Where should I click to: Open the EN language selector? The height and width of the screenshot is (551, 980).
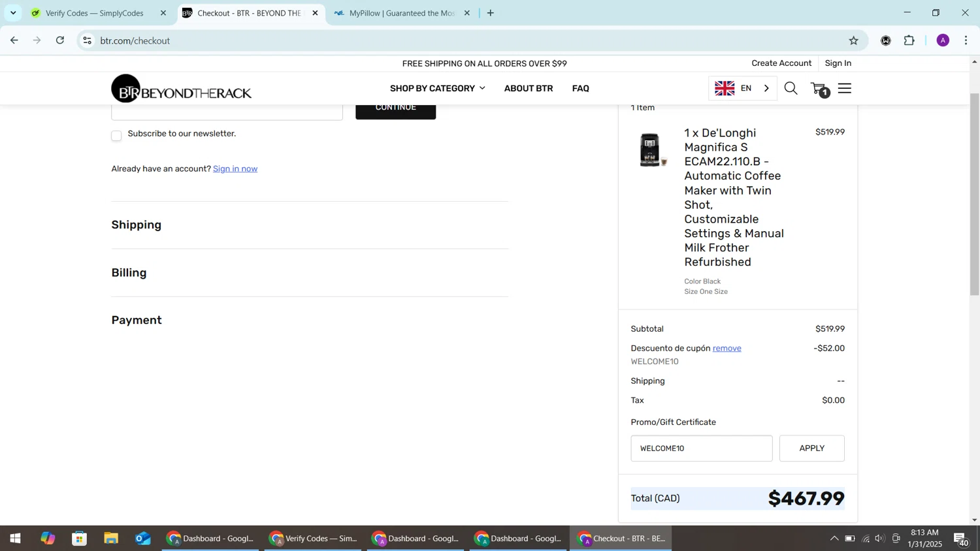[x=743, y=88]
